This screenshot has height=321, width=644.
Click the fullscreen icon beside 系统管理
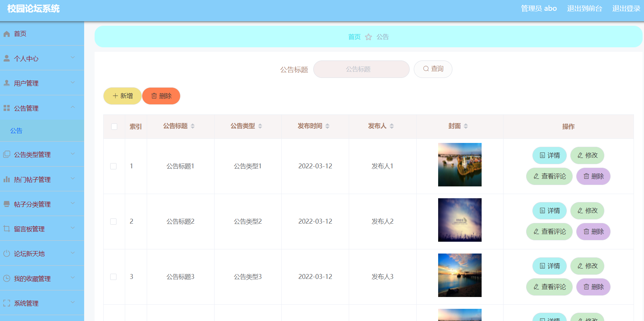point(7,303)
